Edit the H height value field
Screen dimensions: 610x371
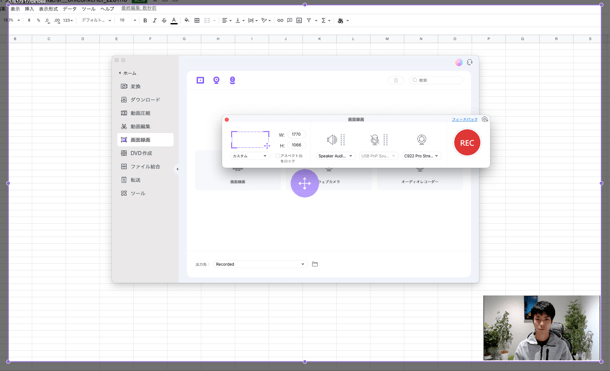[x=296, y=145]
